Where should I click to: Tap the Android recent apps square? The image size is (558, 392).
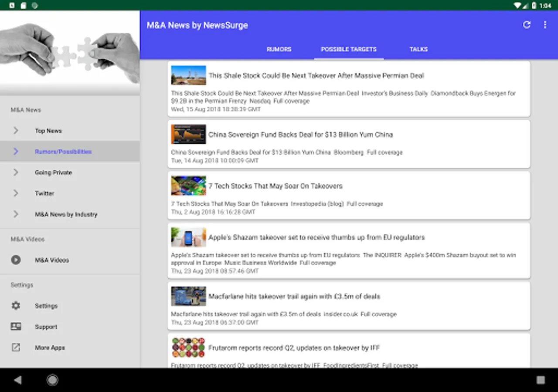[x=541, y=380]
